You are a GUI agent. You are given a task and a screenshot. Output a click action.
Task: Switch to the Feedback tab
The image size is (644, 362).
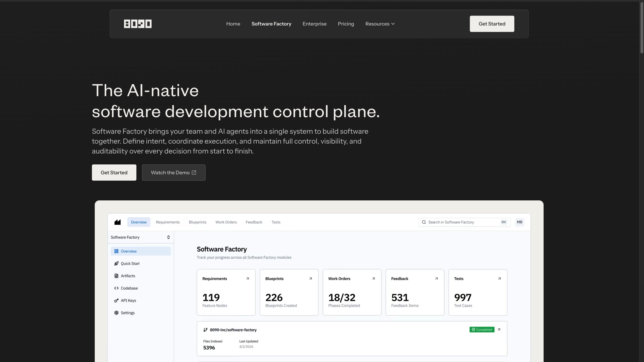[254, 222]
